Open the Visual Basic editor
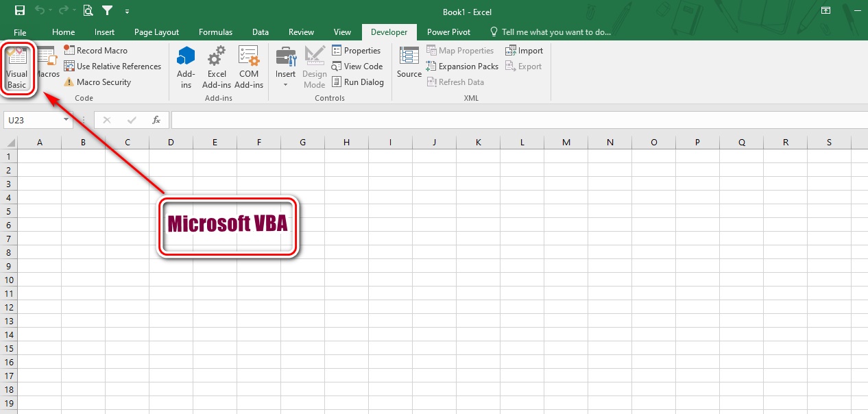 [17, 68]
